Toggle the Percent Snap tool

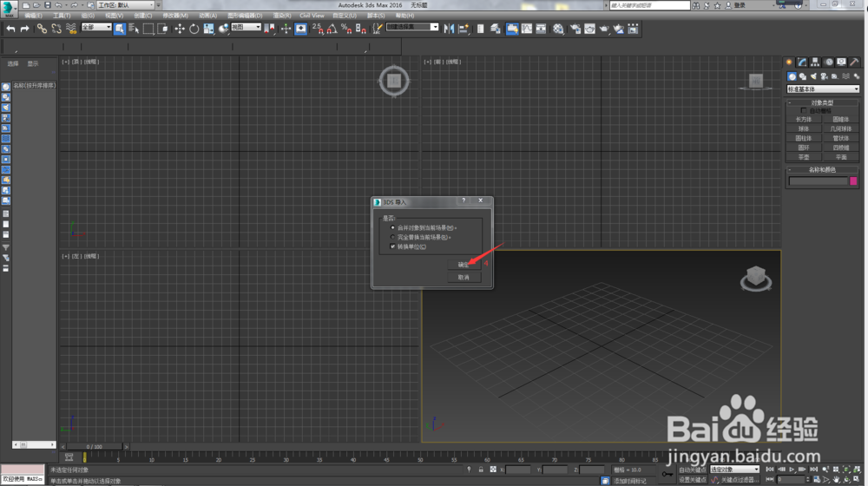coord(346,29)
